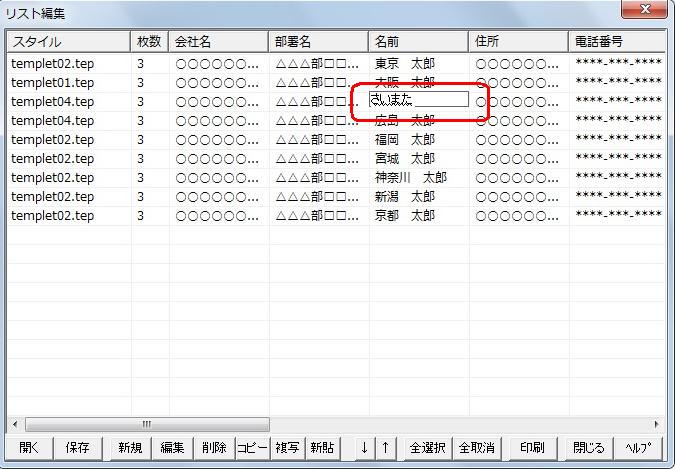The height and width of the screenshot is (469, 675).
Task: Move row up with ↑ arrow button
Action: pyautogui.click(x=386, y=448)
